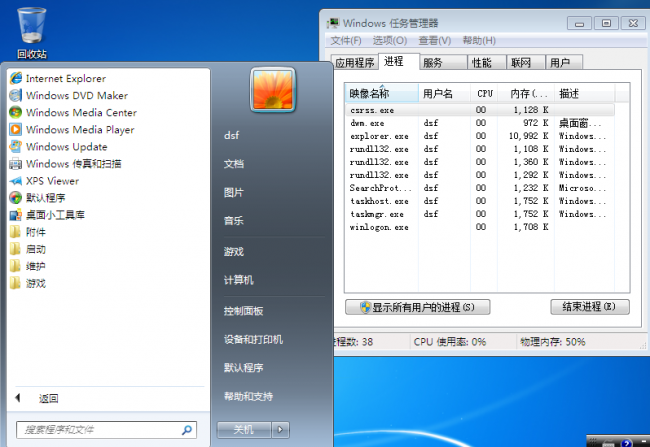Click the search magnifier icon
Screen dimensions: 650x447
[x=187, y=430]
